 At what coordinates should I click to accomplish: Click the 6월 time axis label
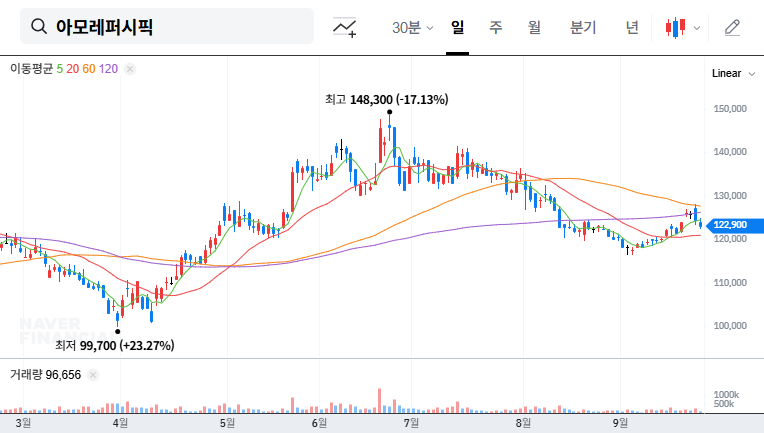[319, 423]
